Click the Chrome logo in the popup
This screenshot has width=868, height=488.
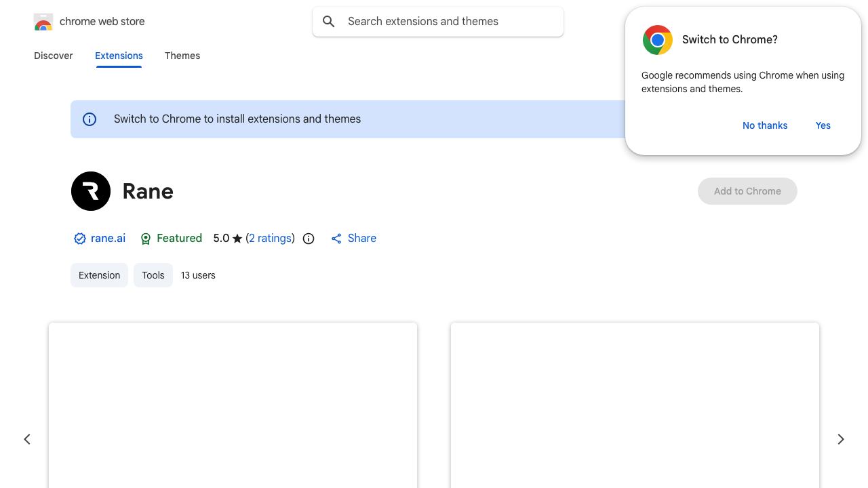coord(658,40)
